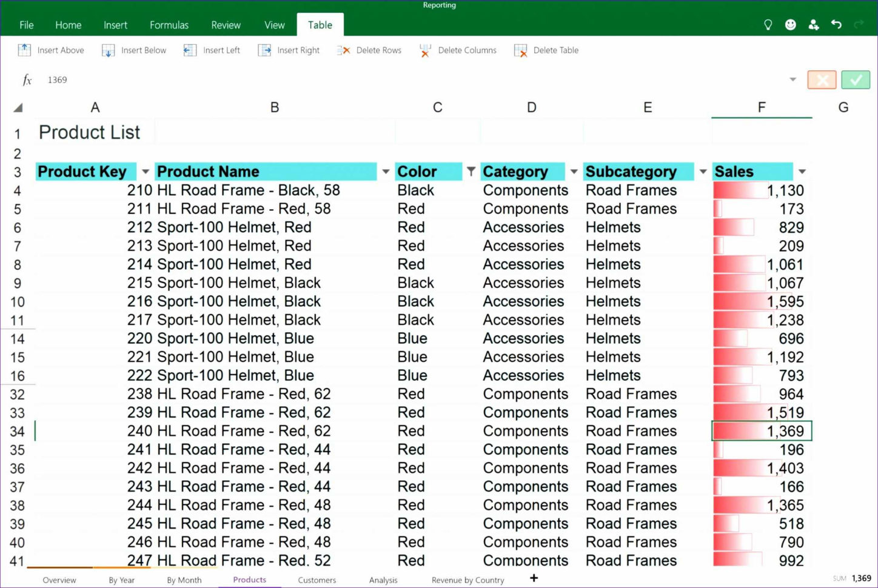
Task: Add a new sheet with the plus button
Action: coord(533,578)
